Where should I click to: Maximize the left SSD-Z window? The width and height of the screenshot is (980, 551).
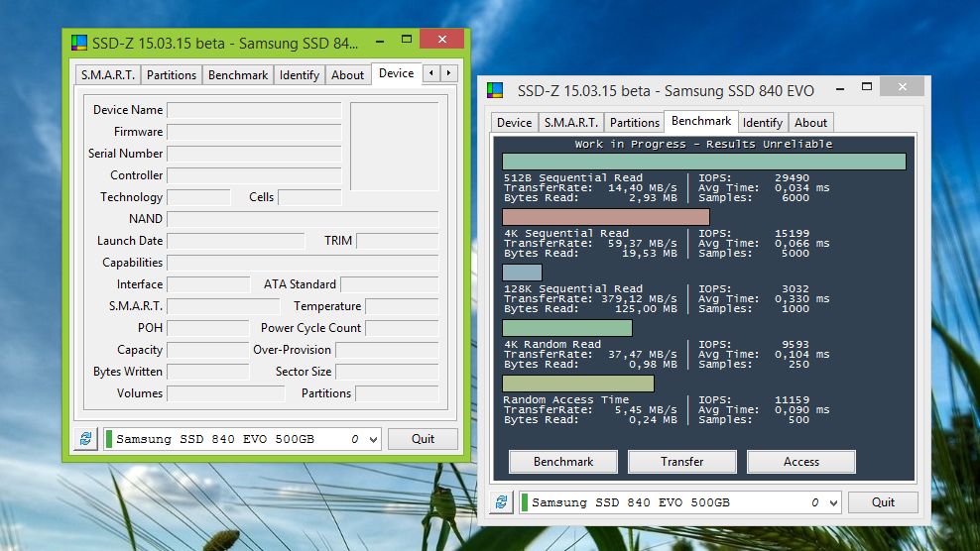coord(407,40)
